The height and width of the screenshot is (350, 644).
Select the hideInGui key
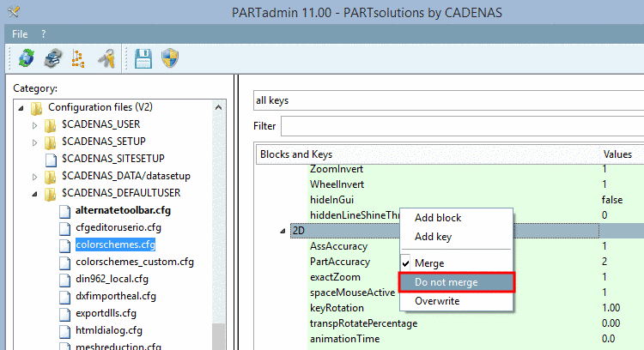coord(331,200)
